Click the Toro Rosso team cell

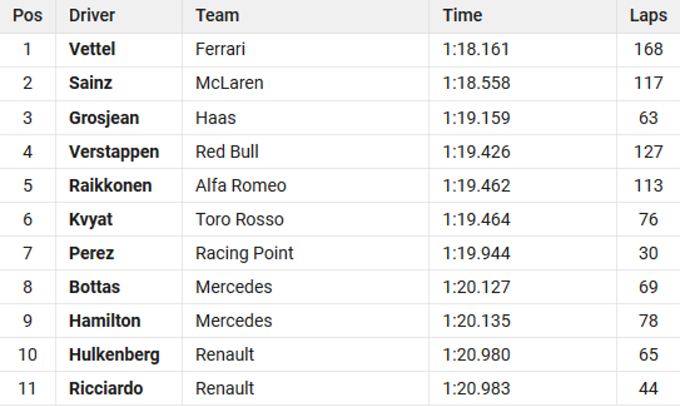point(240,220)
